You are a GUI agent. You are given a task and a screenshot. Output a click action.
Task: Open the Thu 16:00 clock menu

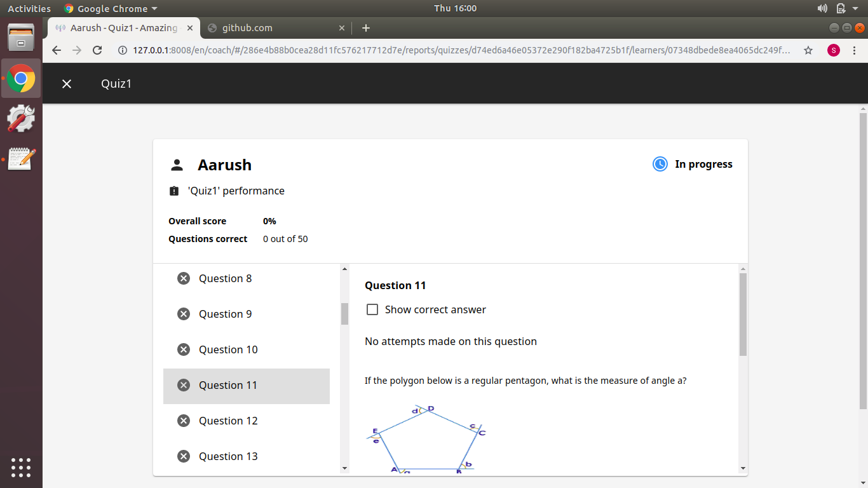[x=455, y=8]
